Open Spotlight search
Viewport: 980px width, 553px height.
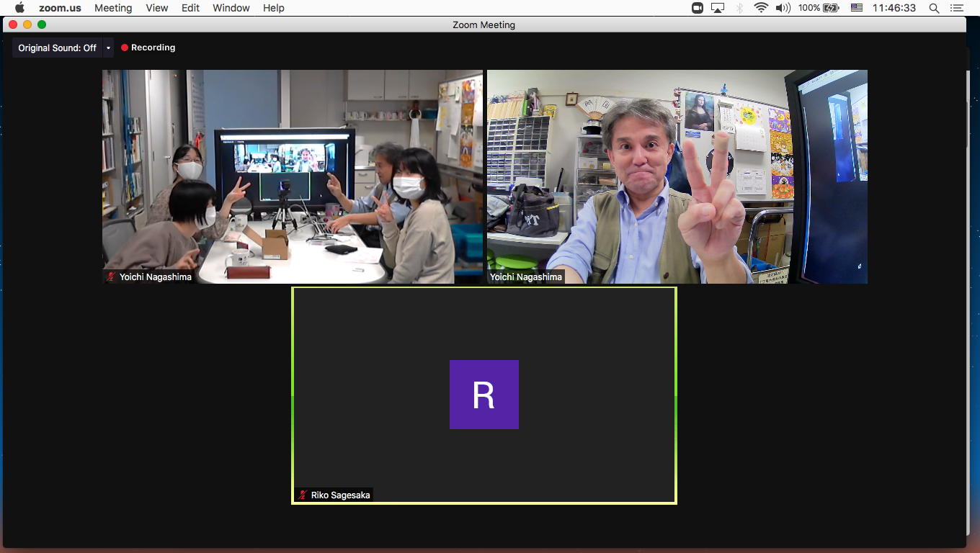(934, 8)
